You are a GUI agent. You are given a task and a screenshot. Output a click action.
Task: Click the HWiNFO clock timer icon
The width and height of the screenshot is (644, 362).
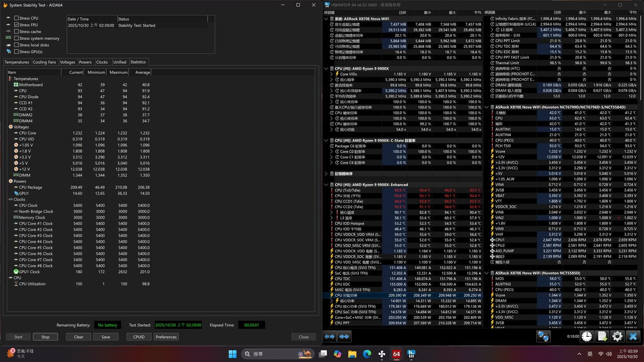coord(587,337)
